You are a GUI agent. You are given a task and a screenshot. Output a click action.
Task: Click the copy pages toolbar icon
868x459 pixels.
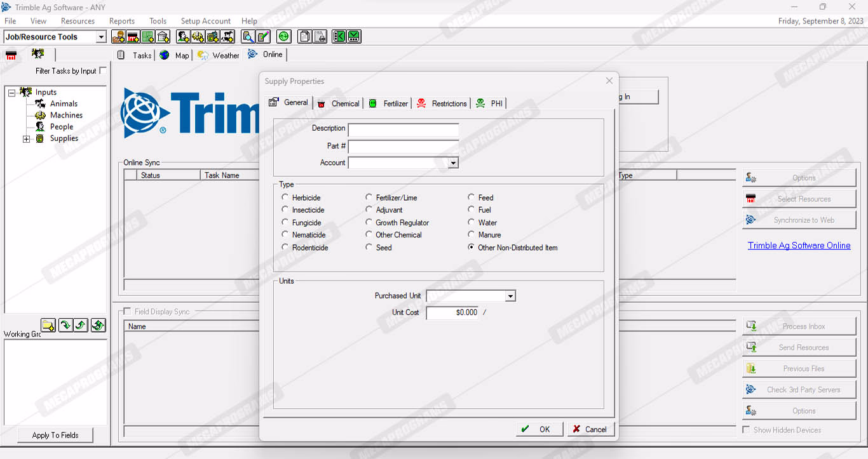305,37
